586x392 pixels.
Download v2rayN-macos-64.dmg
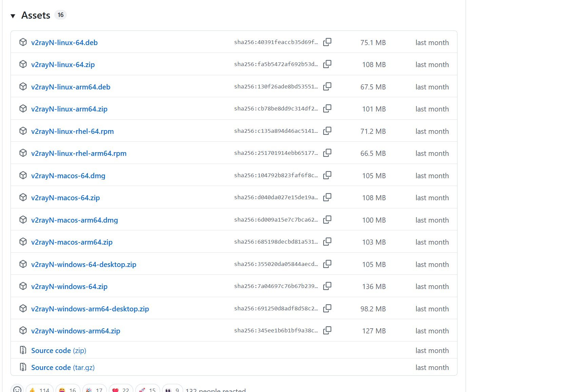click(x=68, y=176)
